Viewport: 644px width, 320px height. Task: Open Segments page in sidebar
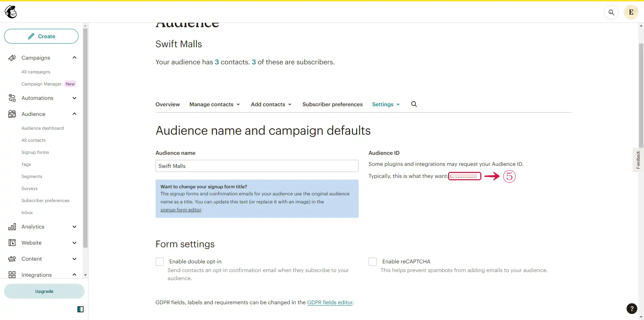tap(32, 176)
